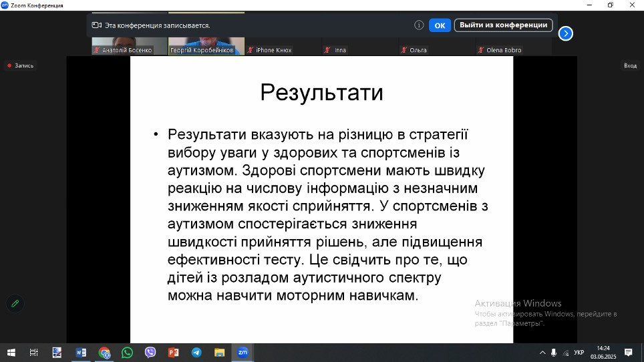Open the recording notice info icon
The image size is (644, 362).
[419, 25]
